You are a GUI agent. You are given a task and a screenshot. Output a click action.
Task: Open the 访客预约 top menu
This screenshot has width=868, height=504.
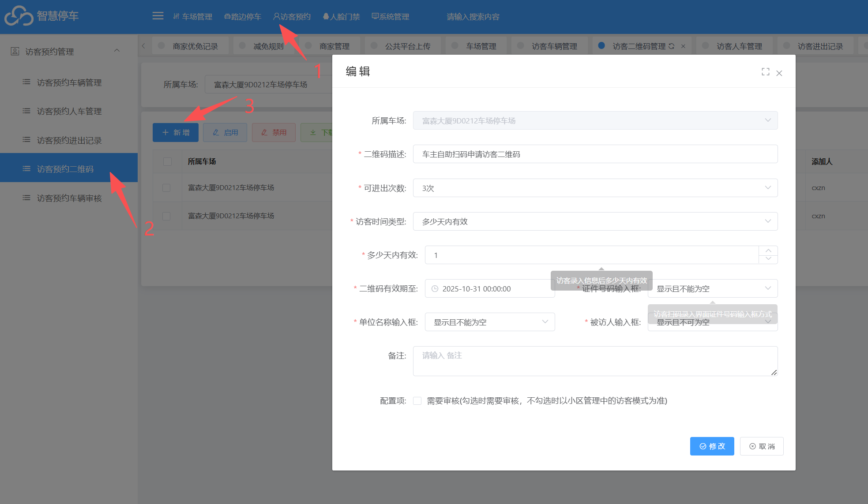292,16
